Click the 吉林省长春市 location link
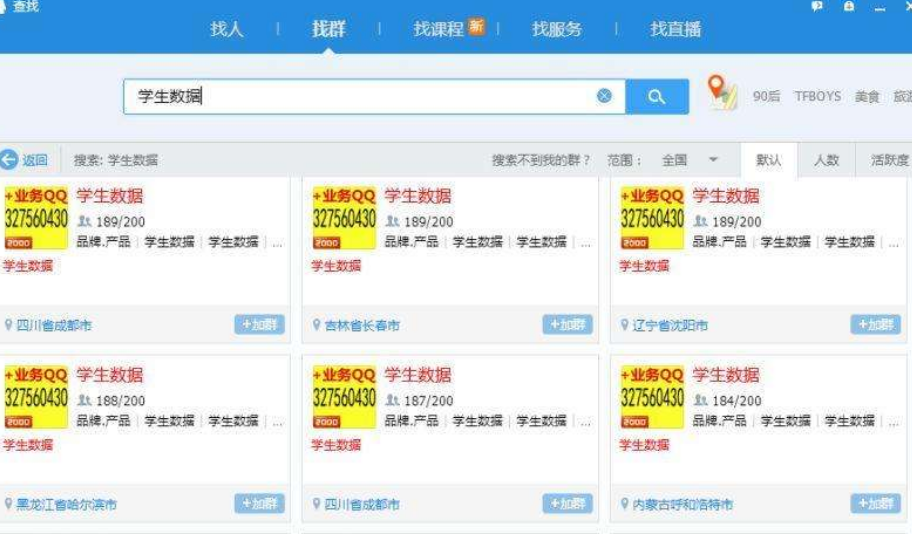Image resolution: width=912 pixels, height=534 pixels. (x=362, y=325)
